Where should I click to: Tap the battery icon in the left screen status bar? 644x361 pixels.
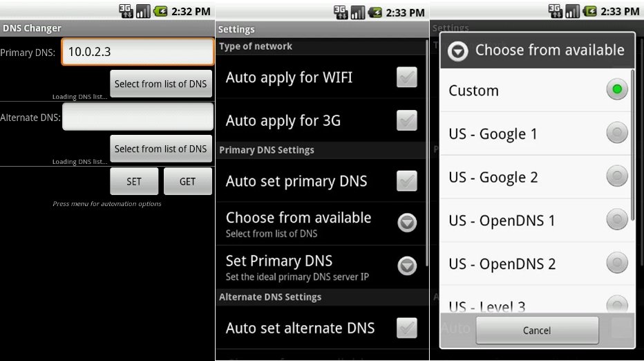pos(160,11)
